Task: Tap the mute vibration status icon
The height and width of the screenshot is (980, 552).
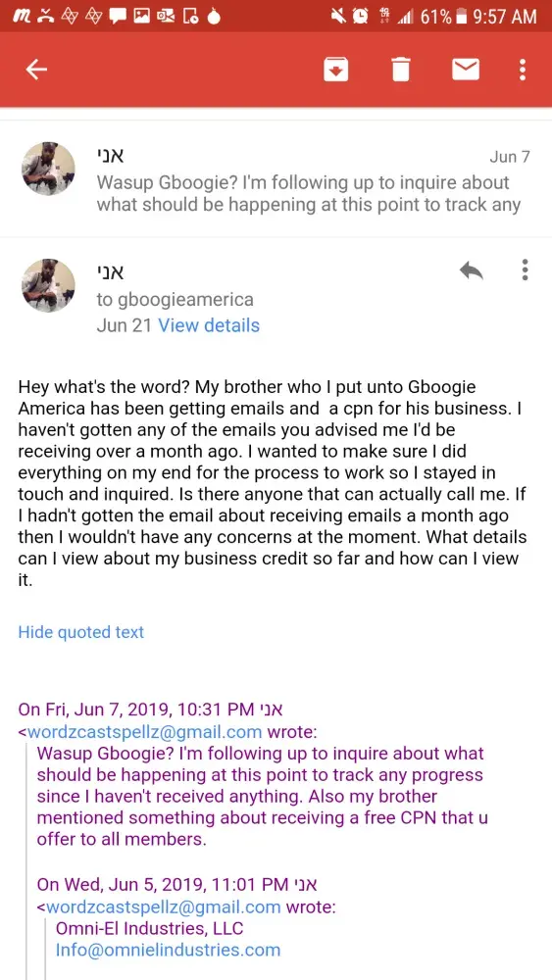Action: coord(338,17)
